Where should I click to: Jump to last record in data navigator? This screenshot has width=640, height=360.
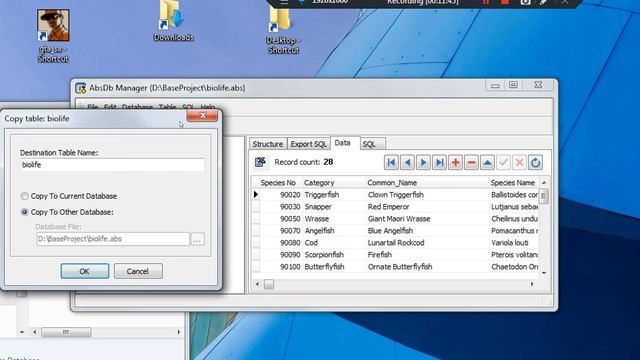[439, 162]
